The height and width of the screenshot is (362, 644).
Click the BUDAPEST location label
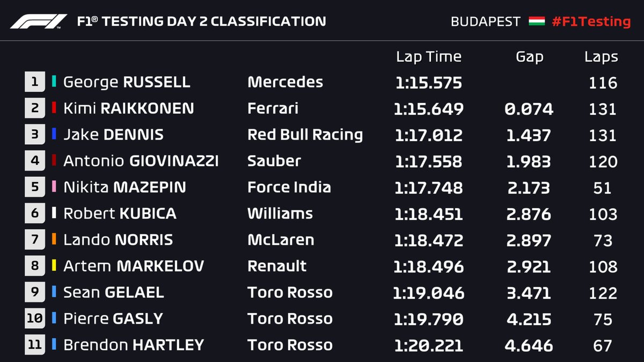(486, 21)
